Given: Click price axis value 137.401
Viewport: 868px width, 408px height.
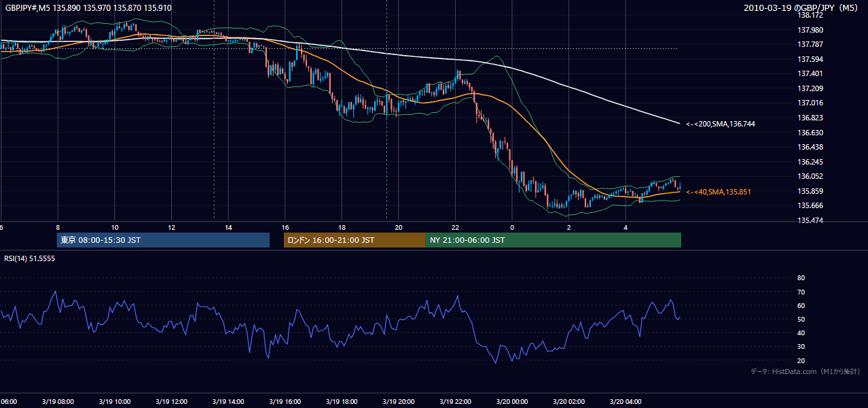Looking at the screenshot, I should tap(810, 73).
